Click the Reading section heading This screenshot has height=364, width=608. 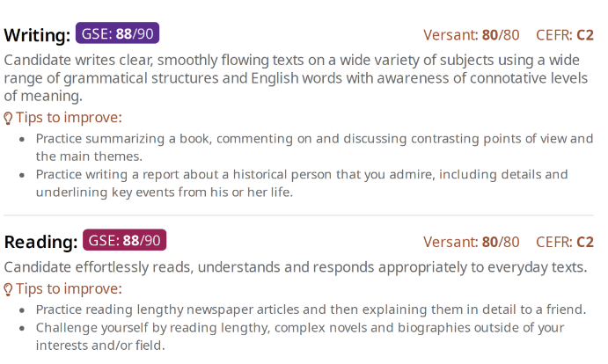tap(40, 242)
